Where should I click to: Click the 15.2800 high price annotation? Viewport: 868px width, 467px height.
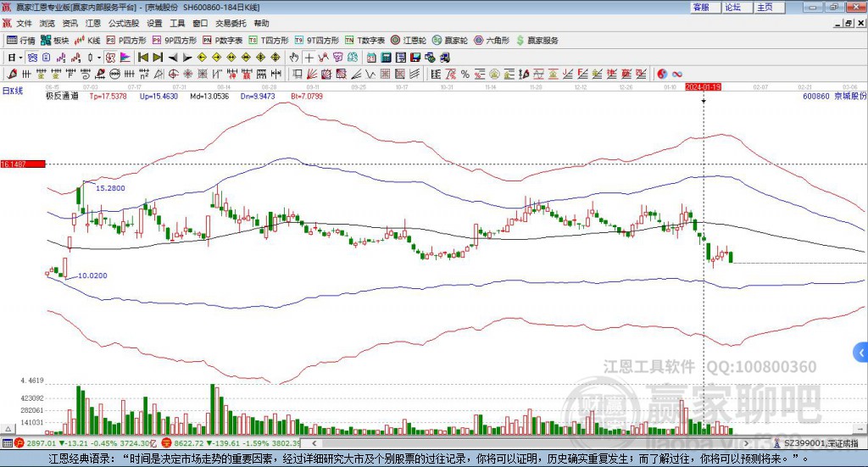(x=110, y=188)
